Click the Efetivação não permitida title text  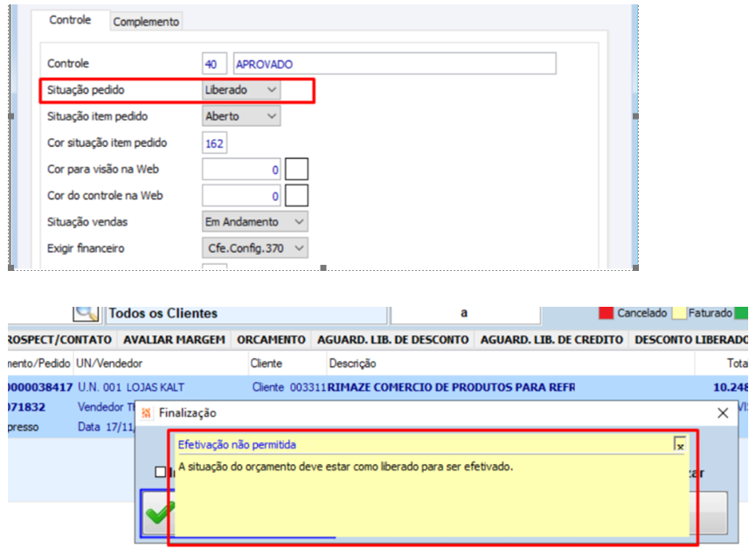click(237, 445)
